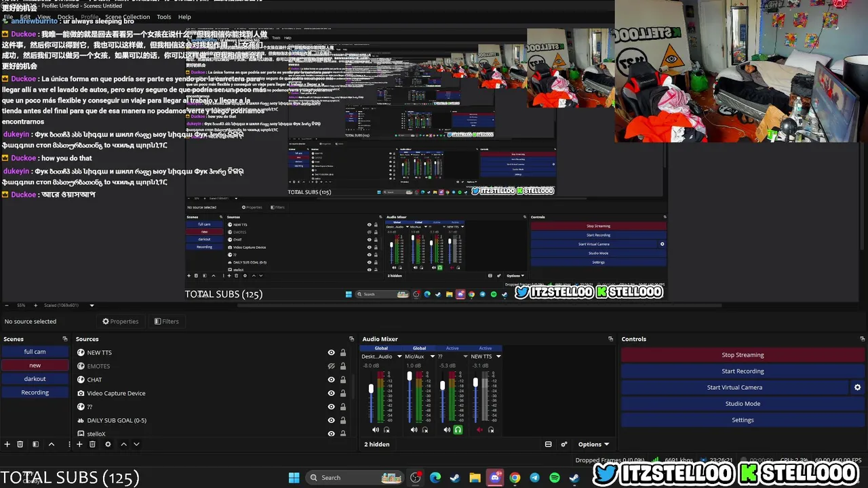Open OBS Settings from Controls
The width and height of the screenshot is (868, 488).
click(x=743, y=420)
